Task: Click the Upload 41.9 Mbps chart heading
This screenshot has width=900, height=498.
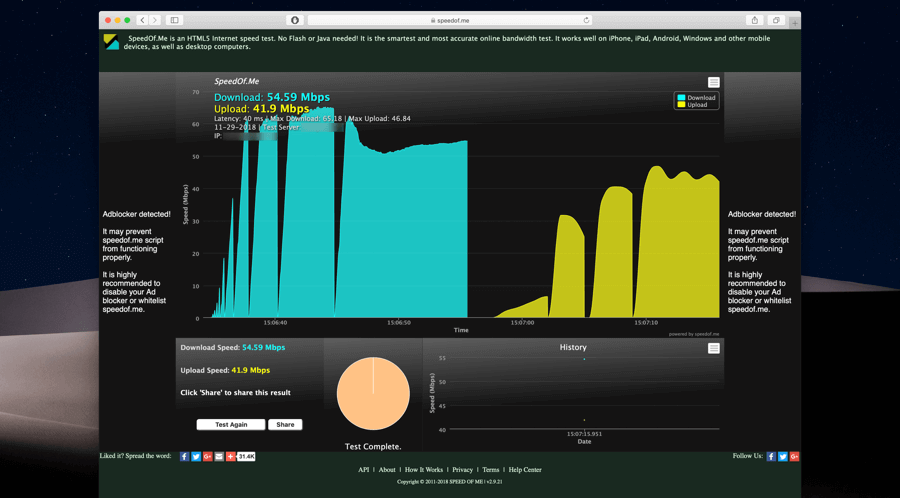Action: (262, 109)
